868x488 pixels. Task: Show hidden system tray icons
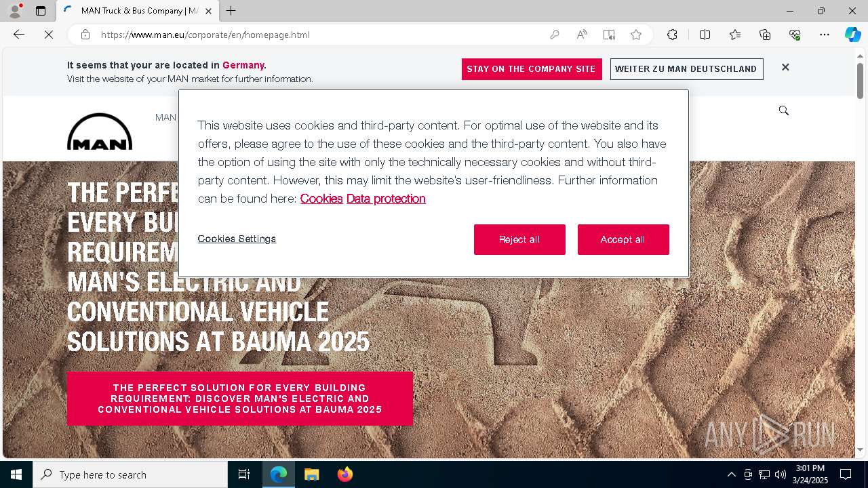coord(731,474)
